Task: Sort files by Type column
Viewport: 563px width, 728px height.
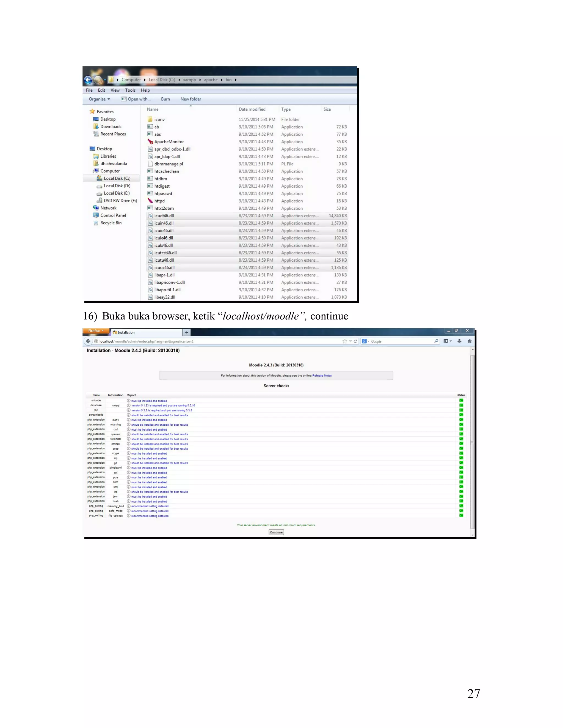Action: click(x=286, y=109)
